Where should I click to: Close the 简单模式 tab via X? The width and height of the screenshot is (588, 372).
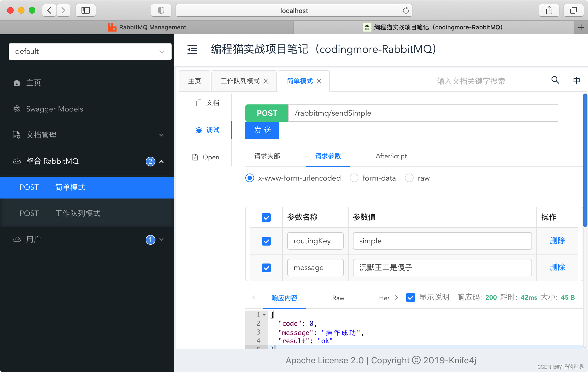pyautogui.click(x=319, y=81)
